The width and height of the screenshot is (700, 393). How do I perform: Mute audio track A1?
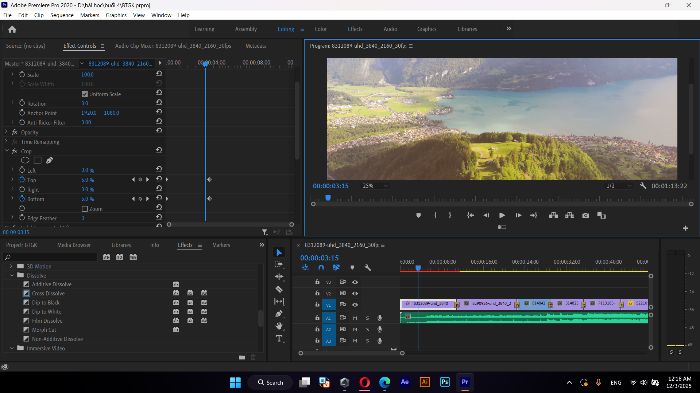[355, 318]
